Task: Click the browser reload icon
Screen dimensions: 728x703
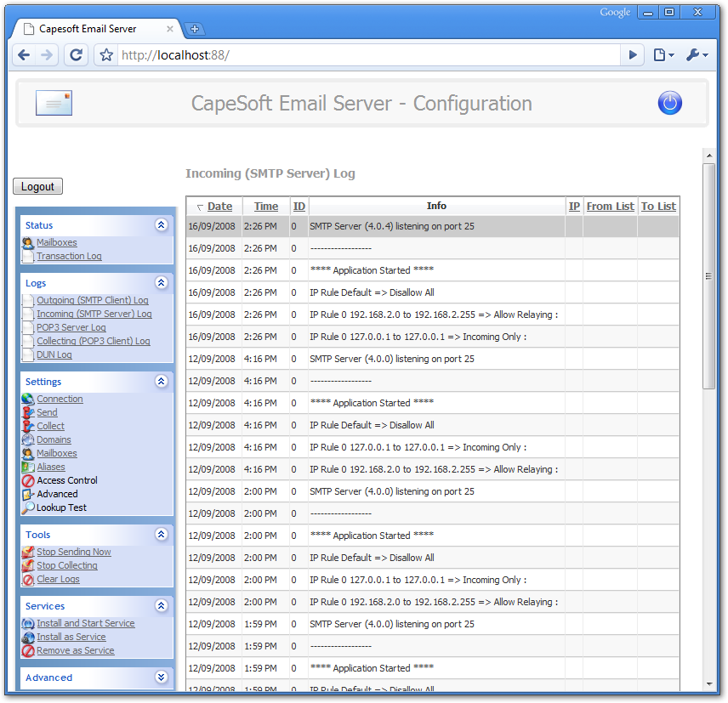Action: point(76,55)
